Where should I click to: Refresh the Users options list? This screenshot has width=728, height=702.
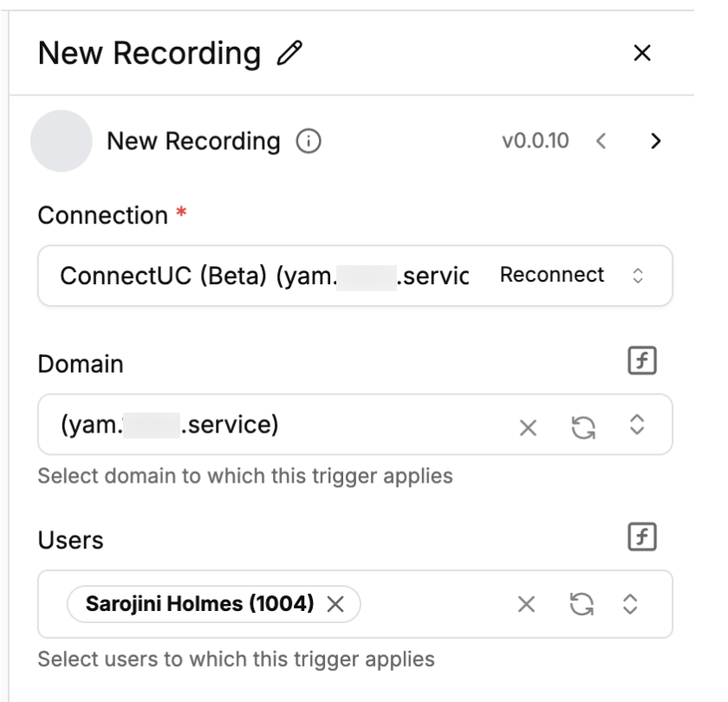pos(582,604)
